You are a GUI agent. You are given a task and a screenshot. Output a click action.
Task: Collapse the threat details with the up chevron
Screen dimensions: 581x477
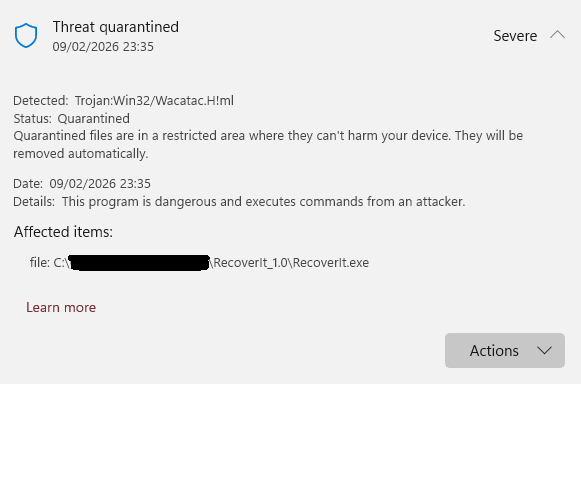click(x=557, y=35)
